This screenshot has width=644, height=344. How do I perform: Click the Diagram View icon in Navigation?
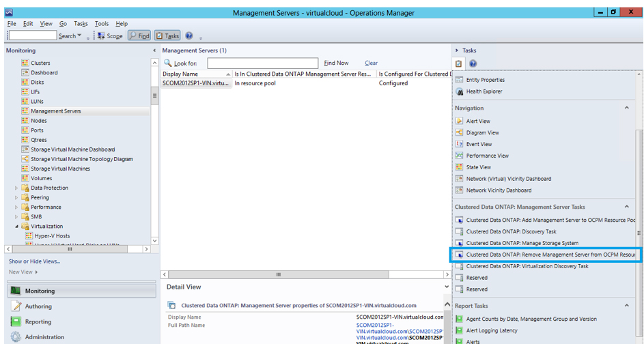tap(460, 132)
